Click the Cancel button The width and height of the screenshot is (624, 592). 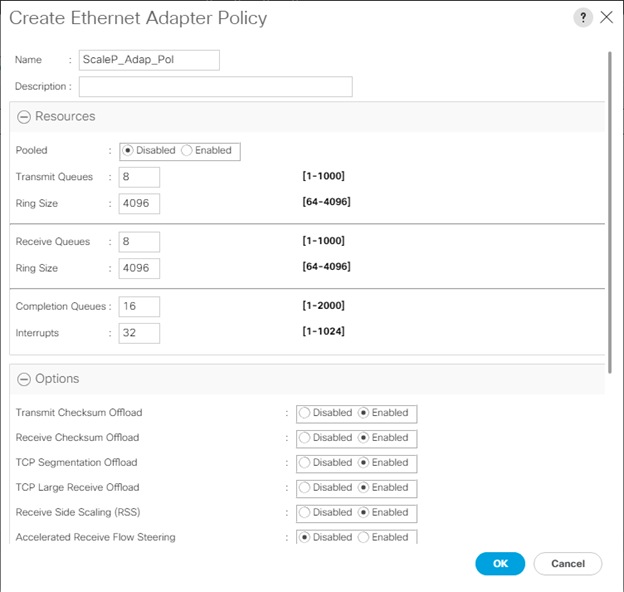click(x=568, y=563)
